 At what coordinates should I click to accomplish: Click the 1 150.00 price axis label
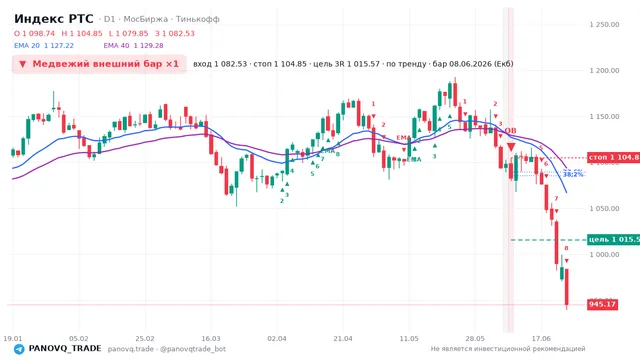pyautogui.click(x=604, y=117)
